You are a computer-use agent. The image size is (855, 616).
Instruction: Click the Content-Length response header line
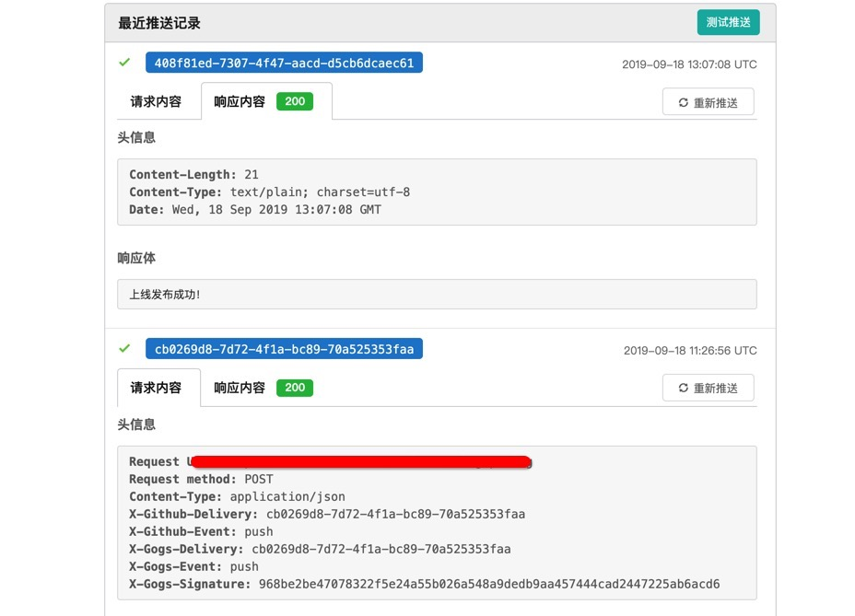[193, 175]
